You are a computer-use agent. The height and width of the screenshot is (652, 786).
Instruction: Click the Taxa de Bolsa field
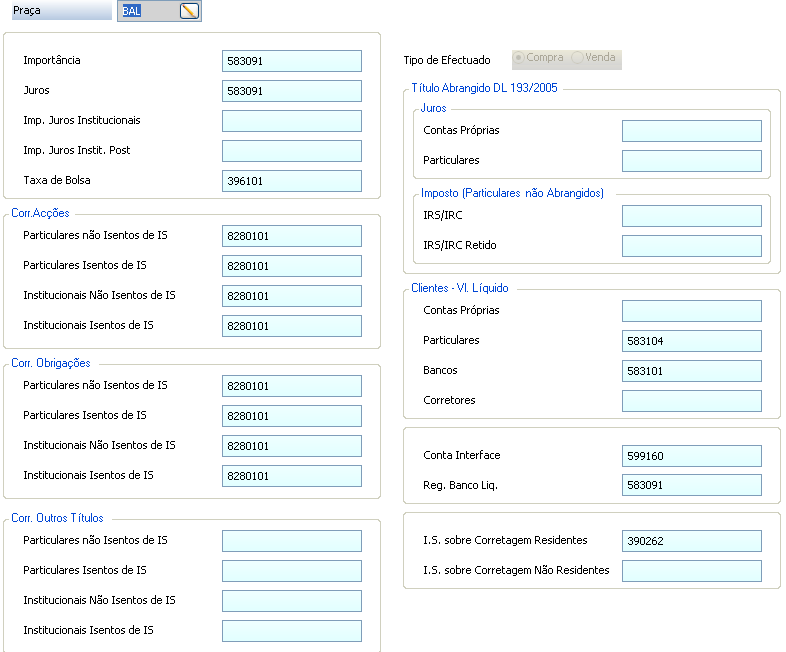292,181
